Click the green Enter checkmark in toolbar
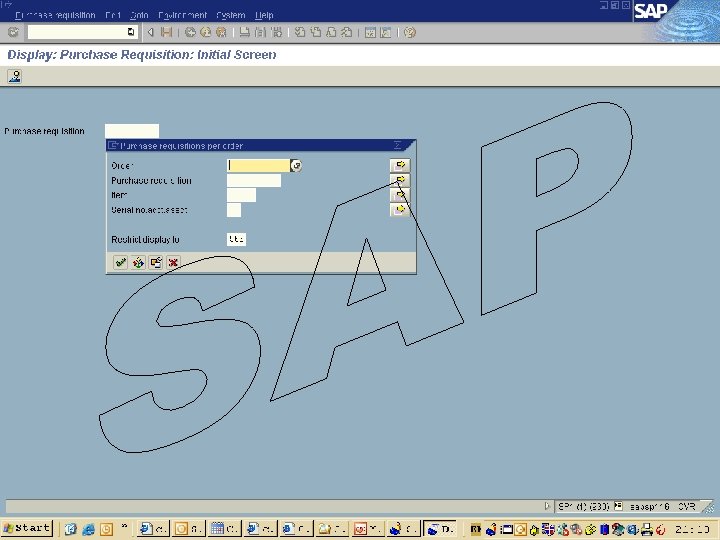The height and width of the screenshot is (540, 720). point(13,32)
